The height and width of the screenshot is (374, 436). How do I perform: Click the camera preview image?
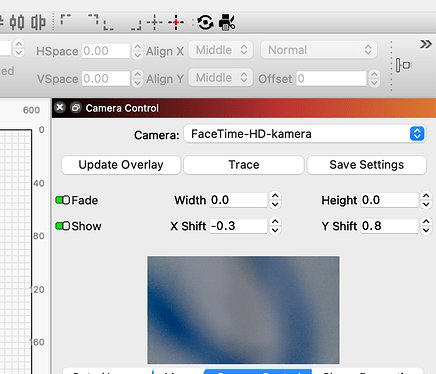coord(243,310)
